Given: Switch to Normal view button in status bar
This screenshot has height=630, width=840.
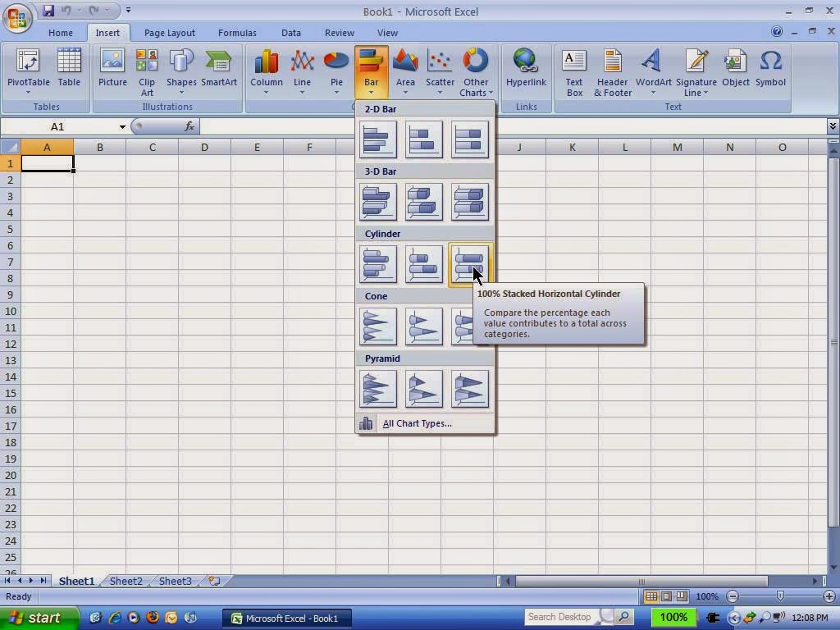Looking at the screenshot, I should click(x=651, y=596).
